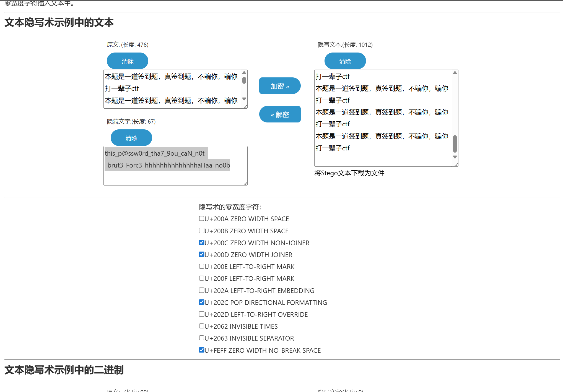Enable U+200A ZERO WIDTH SPACE checkbox

coord(202,219)
